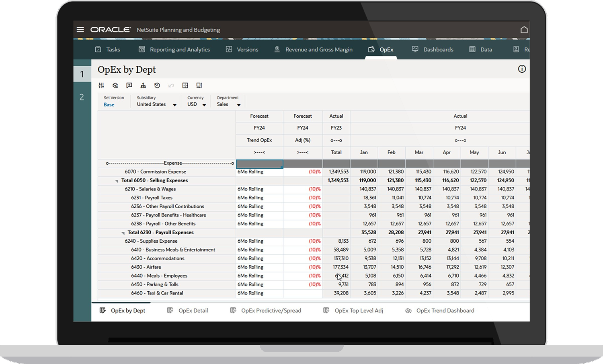Open the info icon for OpEx by Dept
Viewport: 603px width, 364px height.
[x=522, y=69]
